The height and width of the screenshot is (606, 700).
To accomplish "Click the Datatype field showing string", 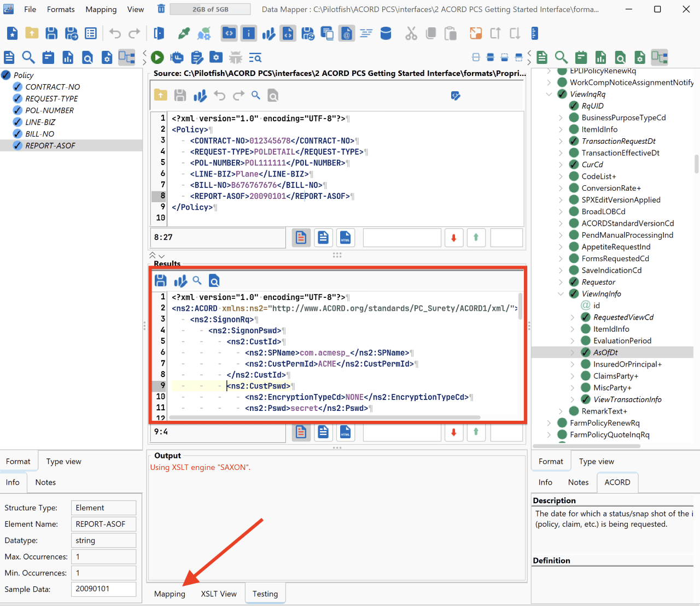I will tap(103, 540).
